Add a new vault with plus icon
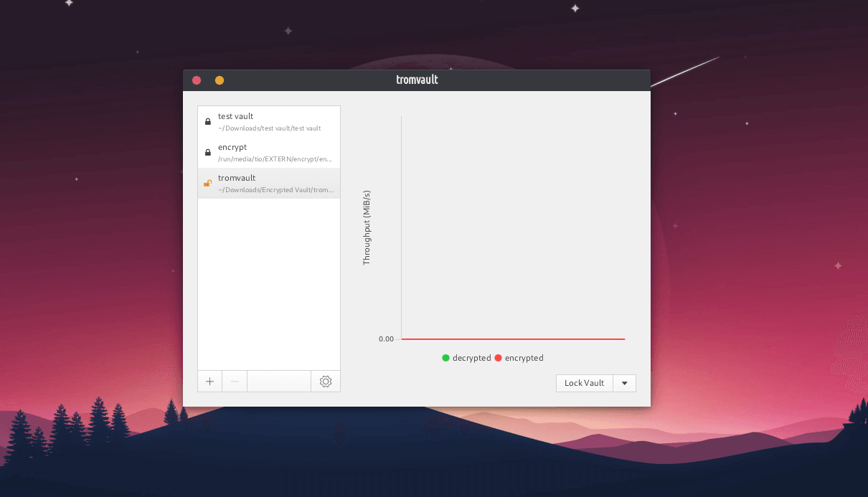868x497 pixels. pos(210,382)
